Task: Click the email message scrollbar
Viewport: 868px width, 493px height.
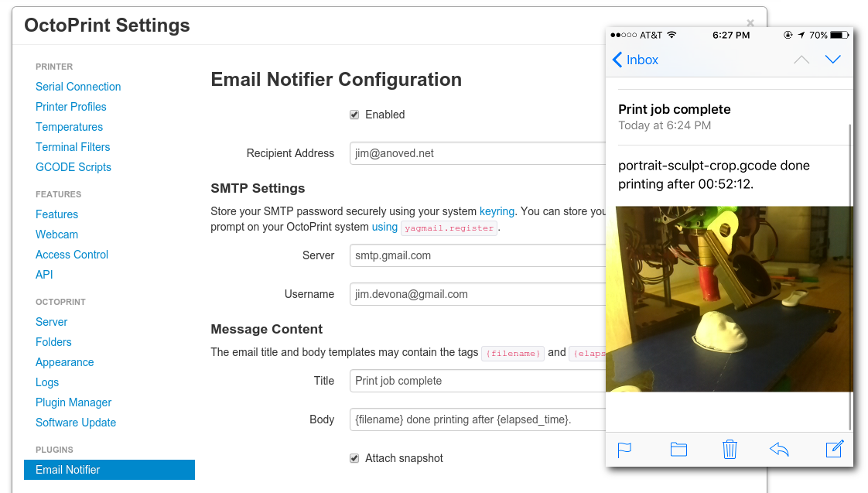Action: 850,277
